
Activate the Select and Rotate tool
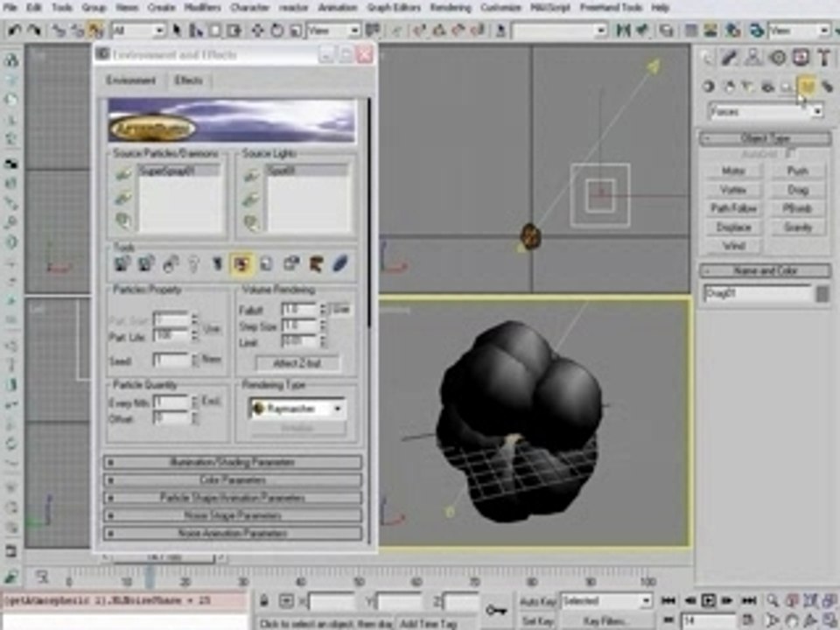277,31
